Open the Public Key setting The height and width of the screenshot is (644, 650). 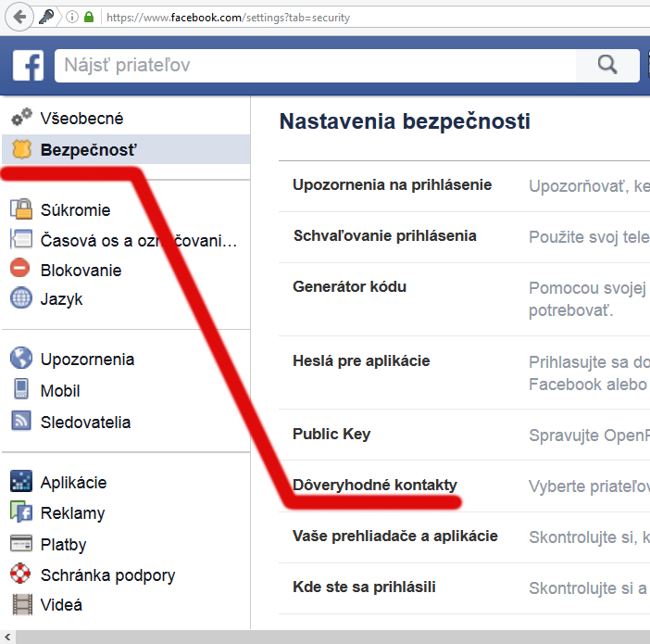click(331, 434)
